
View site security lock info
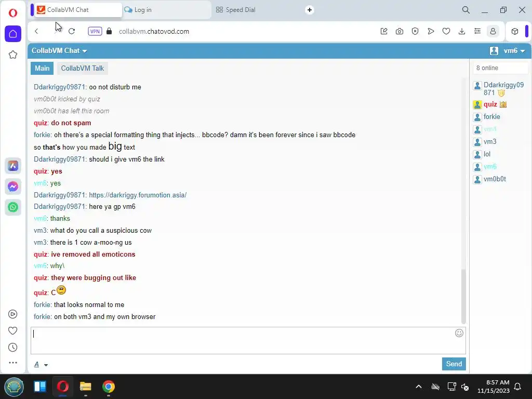tap(109, 31)
